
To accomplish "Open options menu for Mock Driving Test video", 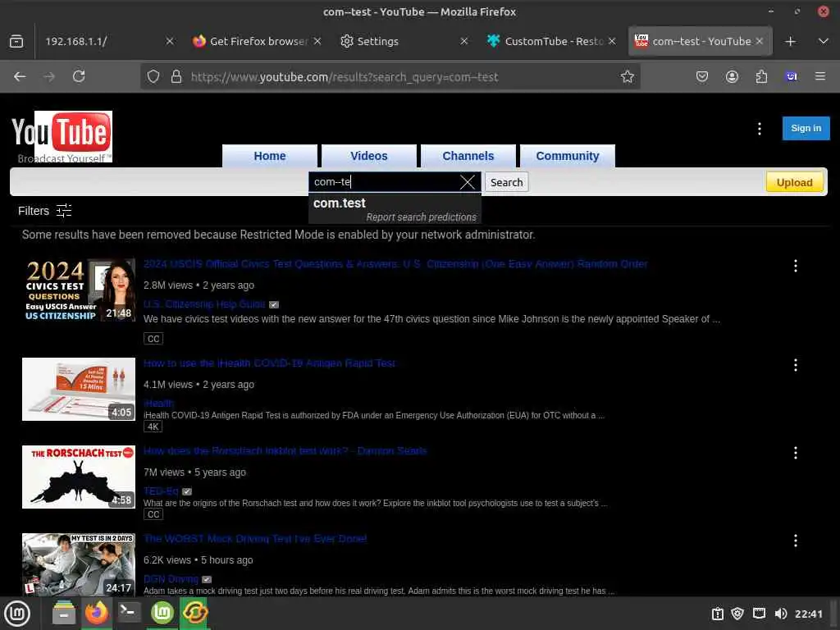I will pyautogui.click(x=796, y=541).
